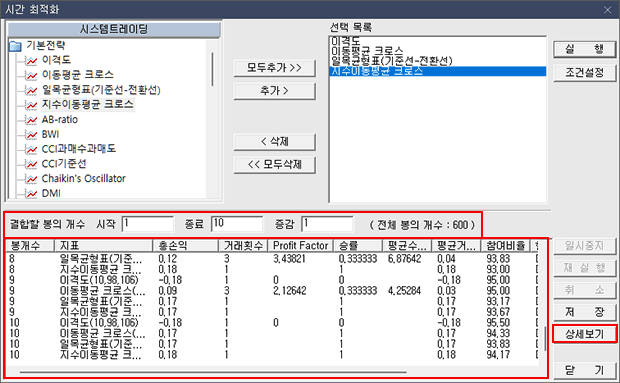Click the << 모두삭제 button
This screenshot has width=620, height=383.
click(274, 164)
